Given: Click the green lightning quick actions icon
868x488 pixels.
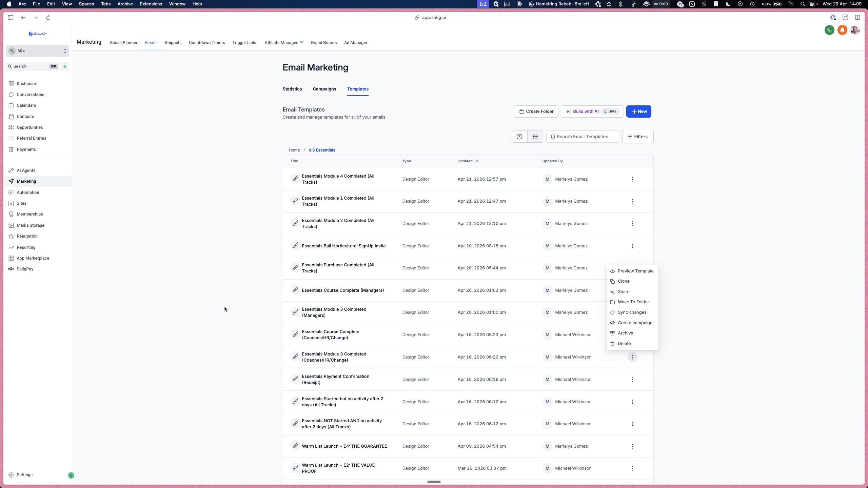Looking at the screenshot, I should point(65,66).
